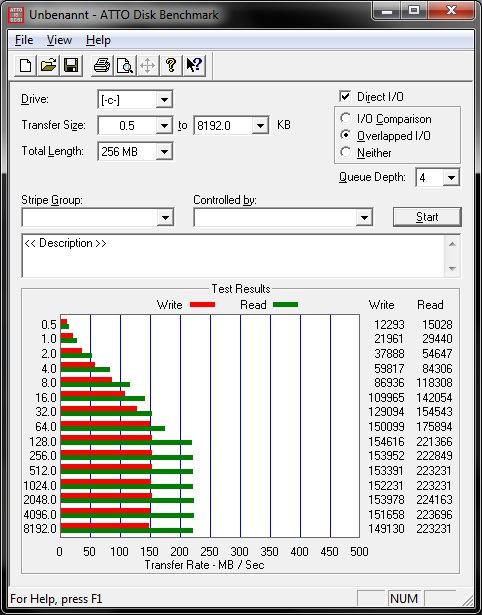
Task: Expand the Stripe Group dropdown
Action: click(x=166, y=217)
